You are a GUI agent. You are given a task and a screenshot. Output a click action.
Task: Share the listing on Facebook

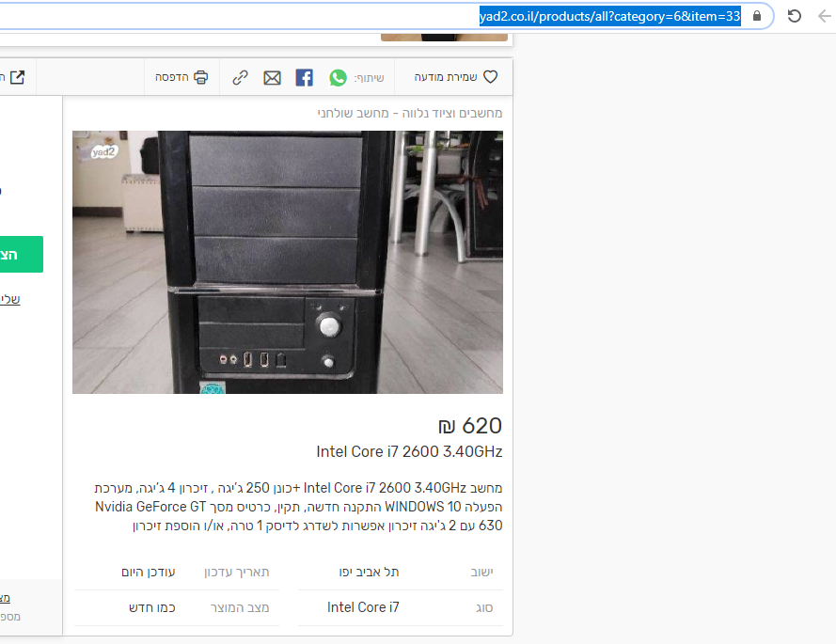[x=305, y=78]
